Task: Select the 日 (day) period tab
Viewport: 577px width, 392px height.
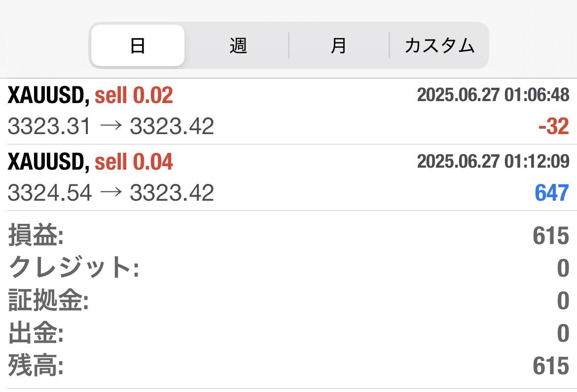Action: [x=138, y=46]
